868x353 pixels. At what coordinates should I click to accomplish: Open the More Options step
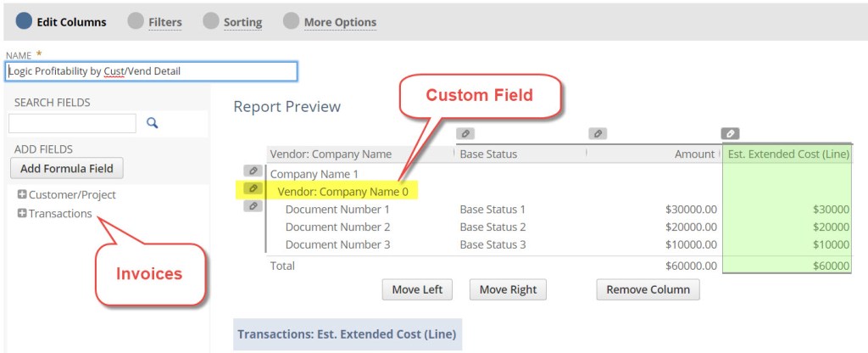tap(340, 22)
